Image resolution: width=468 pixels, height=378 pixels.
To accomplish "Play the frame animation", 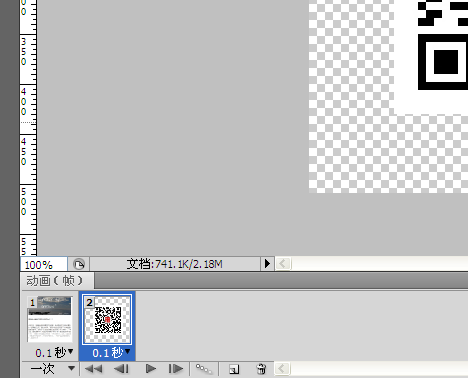I will (151, 369).
